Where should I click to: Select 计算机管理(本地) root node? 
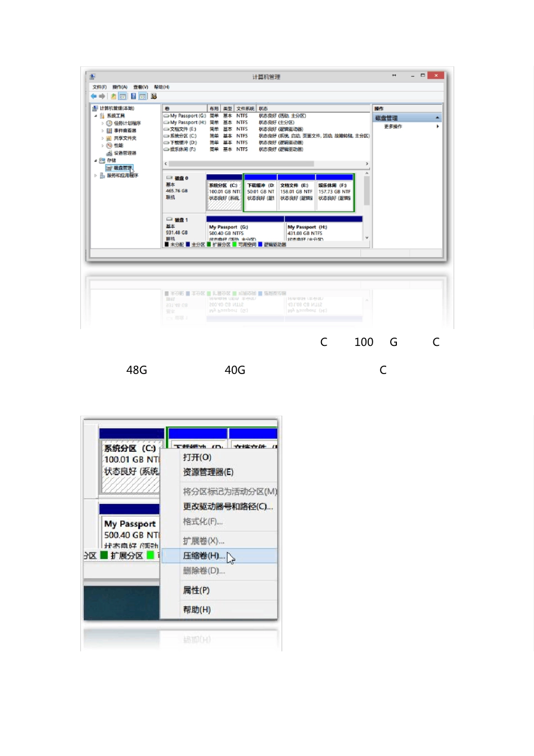[x=116, y=108]
